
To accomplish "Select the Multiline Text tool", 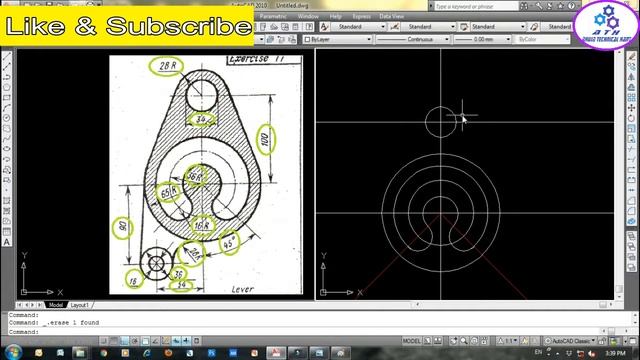I will [7, 242].
